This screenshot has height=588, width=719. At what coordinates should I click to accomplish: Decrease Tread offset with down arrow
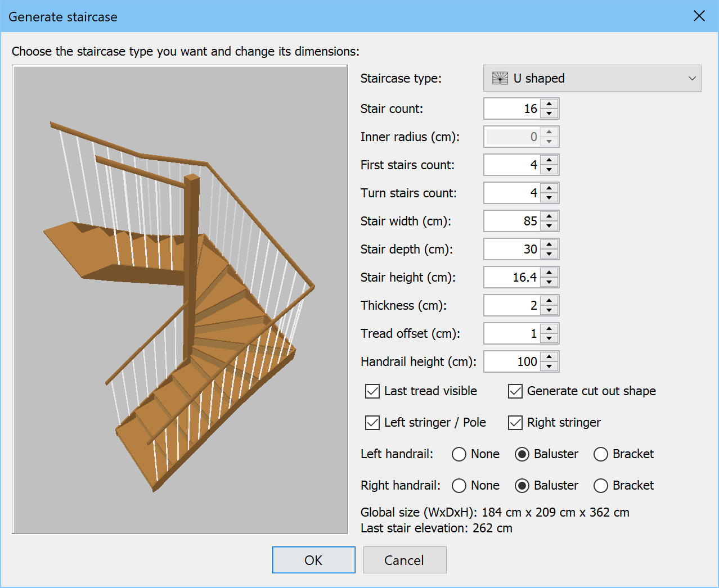549,338
